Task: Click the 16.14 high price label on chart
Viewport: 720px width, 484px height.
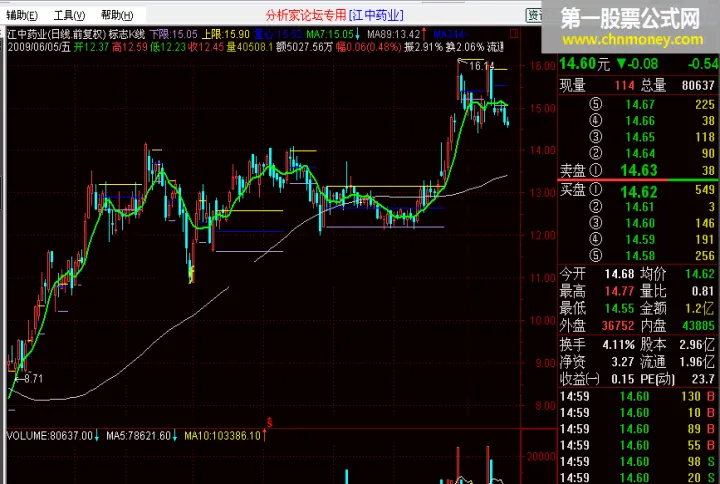Action: [x=482, y=65]
